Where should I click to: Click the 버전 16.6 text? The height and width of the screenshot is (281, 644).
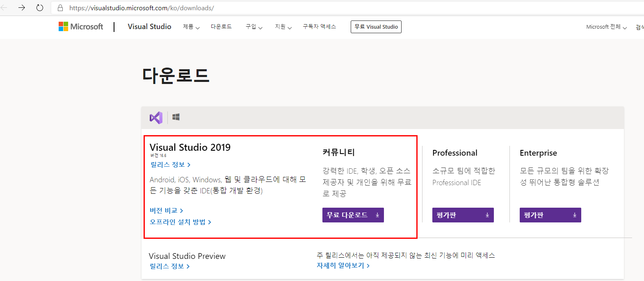(x=158, y=156)
